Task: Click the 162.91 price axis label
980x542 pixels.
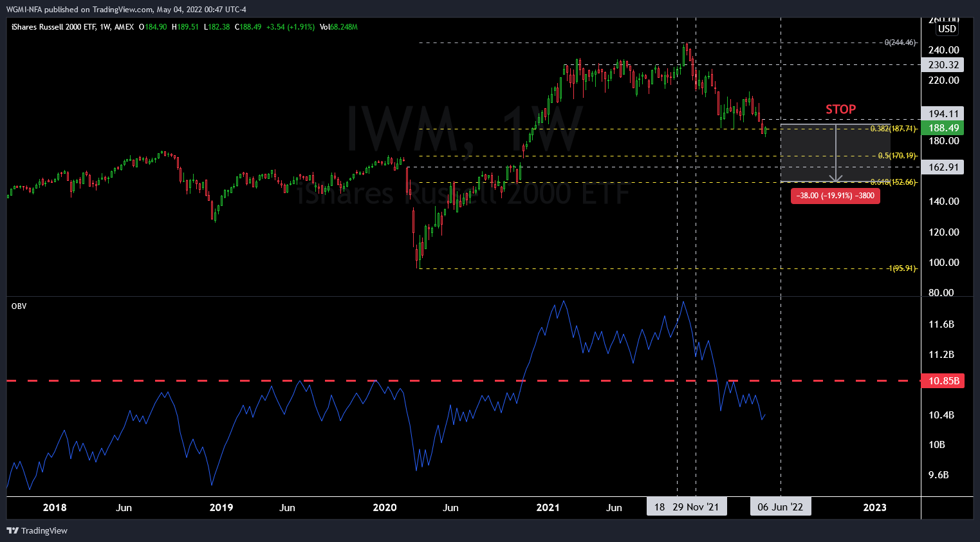Action: point(943,167)
